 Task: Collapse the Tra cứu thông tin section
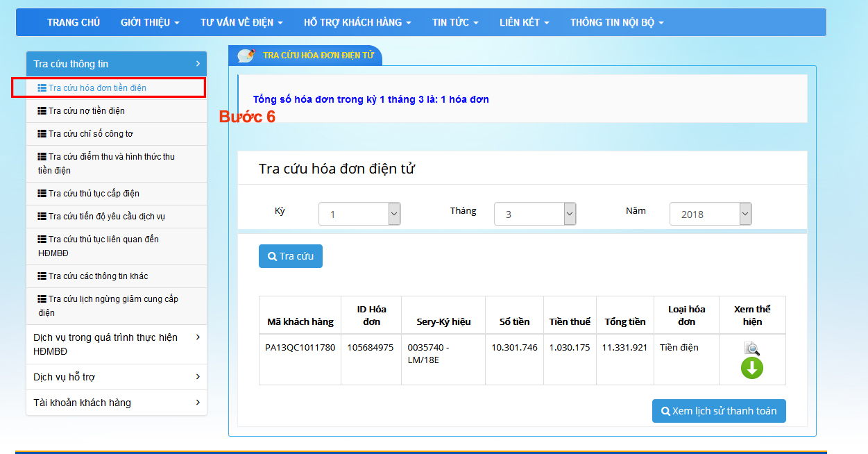click(x=116, y=64)
